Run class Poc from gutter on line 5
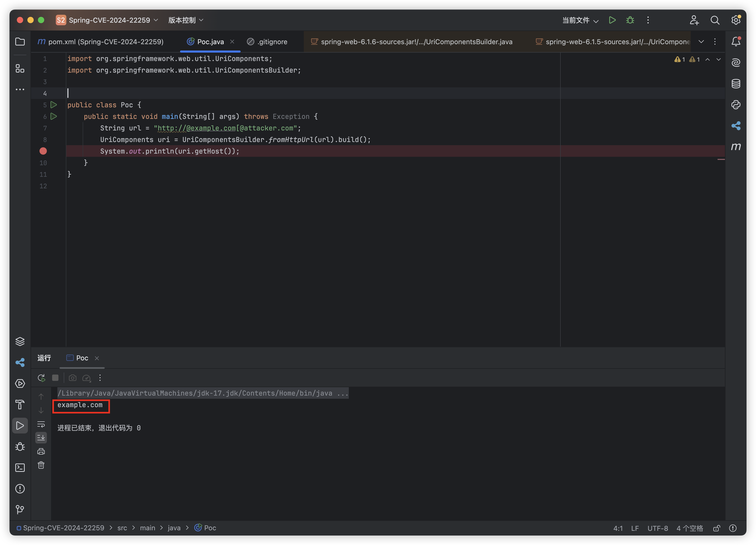756x545 pixels. point(53,105)
